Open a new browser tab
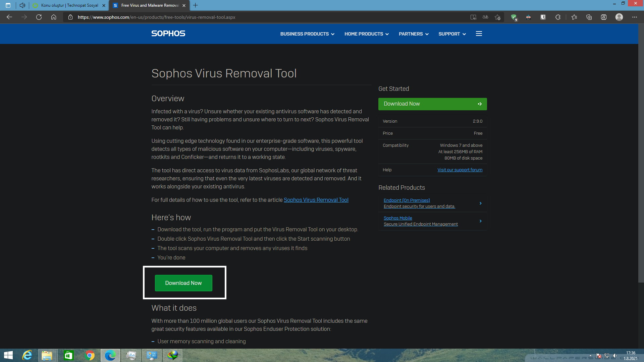Screen dimensions: 644x362 tap(196, 5)
